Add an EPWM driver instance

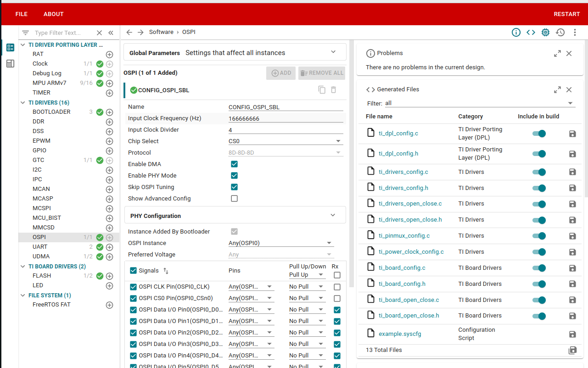click(x=109, y=141)
